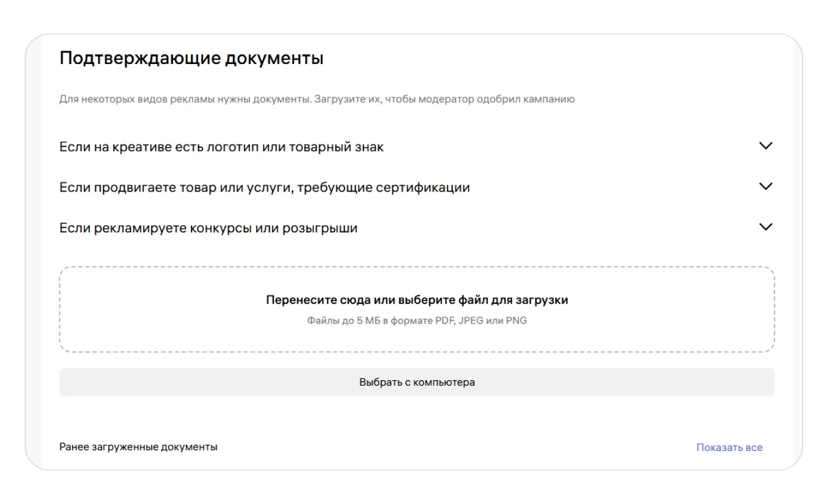Click "Перенесите сюда или выберите файл для загрузки" text
Image resolution: width=828 pixels, height=504 pixels.
(416, 301)
